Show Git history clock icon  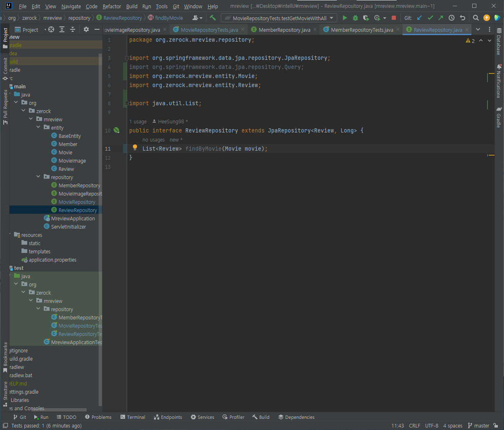point(452,18)
